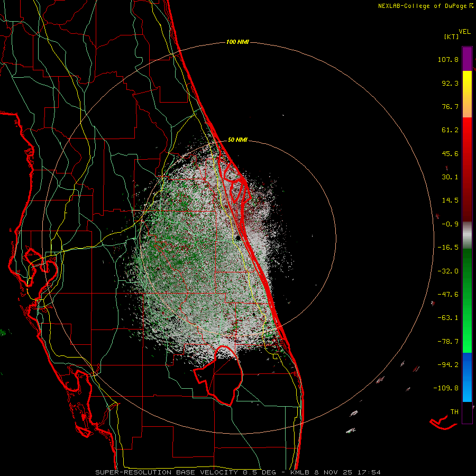The height and width of the screenshot is (476, 476).
Task: Click the 14.5 legend value
Action: [x=450, y=200]
